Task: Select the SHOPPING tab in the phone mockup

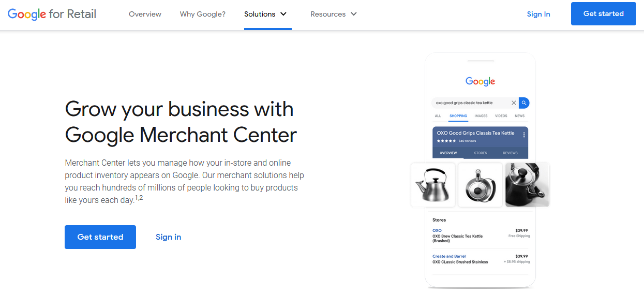Action: 458,116
